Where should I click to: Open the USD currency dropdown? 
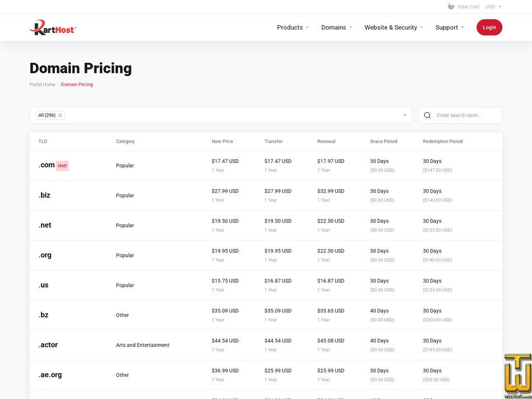(493, 7)
